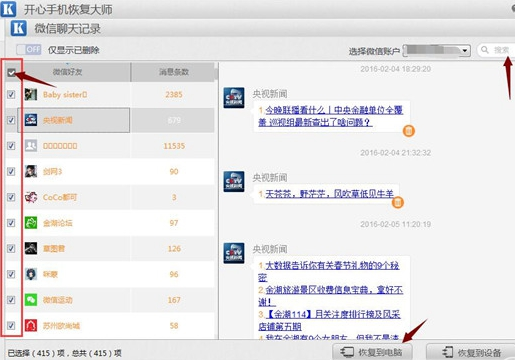This screenshot has width=515, height=360.
Task: Uncheck the 央视新闻 row checkbox
Action: click(x=11, y=120)
